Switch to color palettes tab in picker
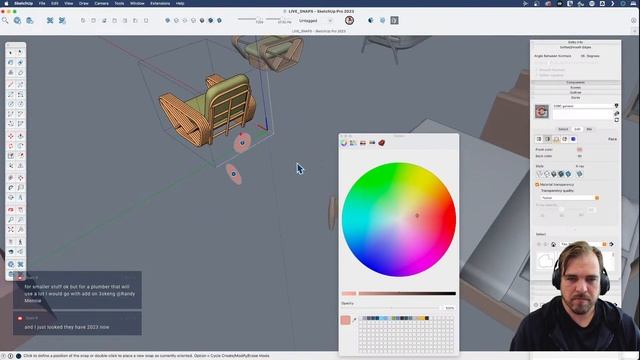 coord(362,142)
